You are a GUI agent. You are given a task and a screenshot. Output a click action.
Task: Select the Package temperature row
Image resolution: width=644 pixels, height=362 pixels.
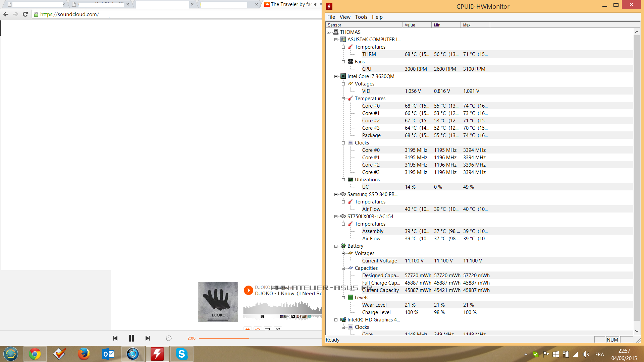(x=371, y=135)
